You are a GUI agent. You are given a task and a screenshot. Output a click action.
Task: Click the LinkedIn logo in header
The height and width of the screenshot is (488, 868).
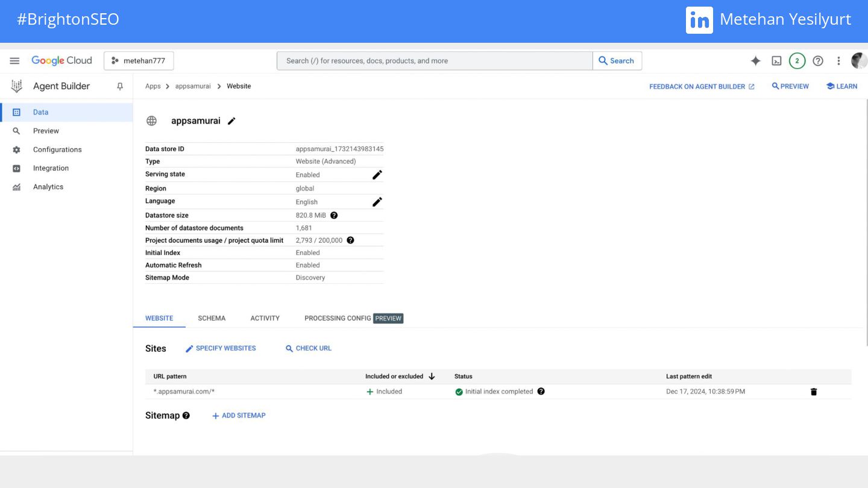tap(699, 20)
